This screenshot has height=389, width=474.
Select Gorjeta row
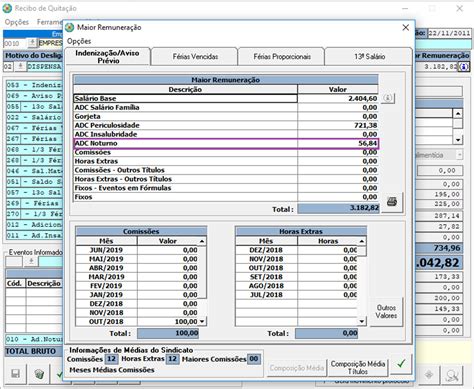[226, 116]
